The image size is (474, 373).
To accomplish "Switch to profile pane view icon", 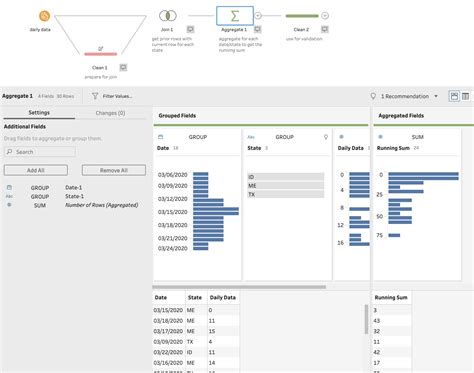I will (454, 96).
